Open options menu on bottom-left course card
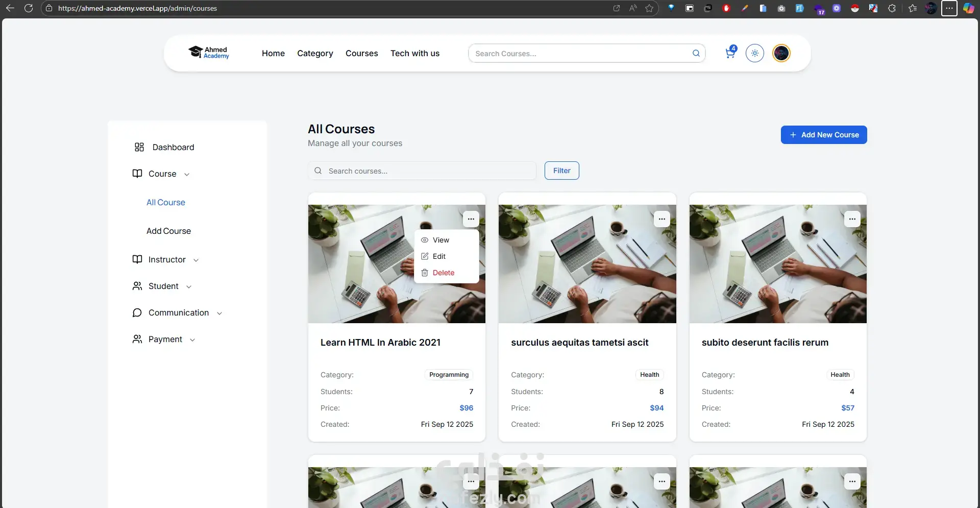 [x=471, y=481]
